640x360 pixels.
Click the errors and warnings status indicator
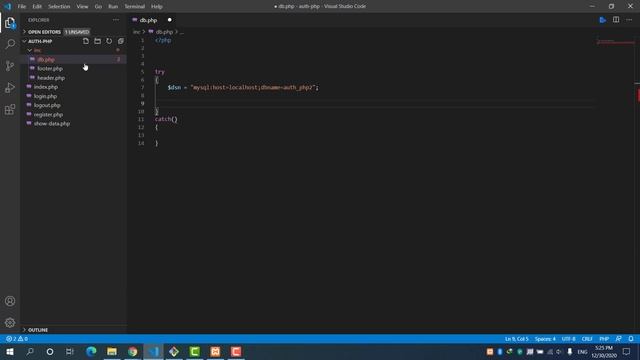[17, 339]
